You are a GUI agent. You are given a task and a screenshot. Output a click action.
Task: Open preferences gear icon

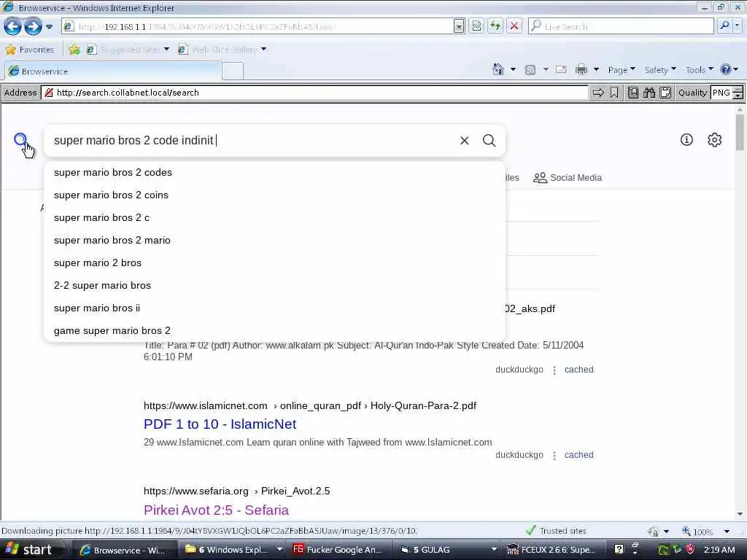(715, 139)
